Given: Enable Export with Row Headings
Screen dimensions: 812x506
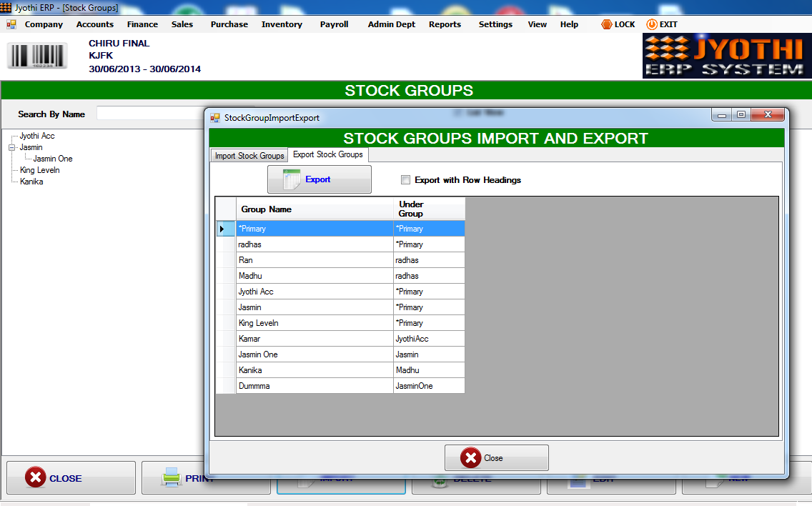Looking at the screenshot, I should [x=405, y=180].
